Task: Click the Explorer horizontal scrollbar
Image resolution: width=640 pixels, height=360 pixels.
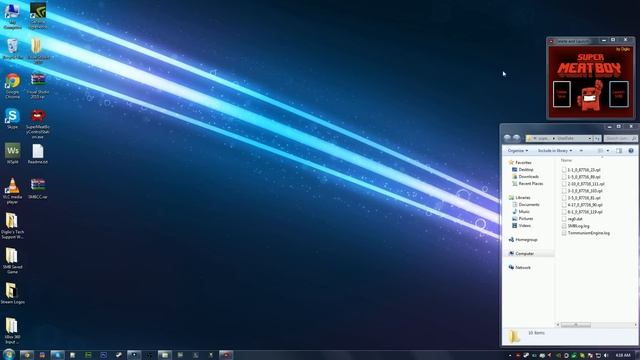Action: pyautogui.click(x=576, y=324)
